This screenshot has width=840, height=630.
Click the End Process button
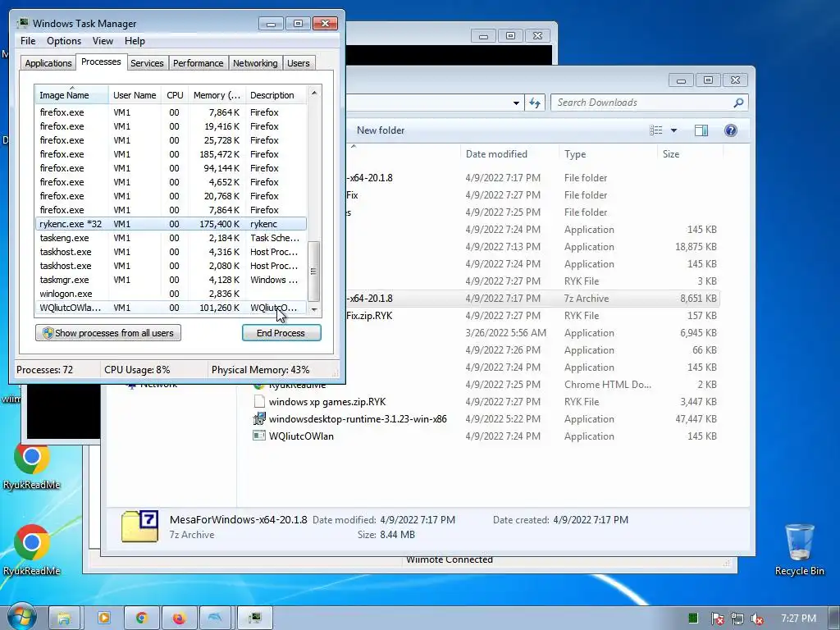(281, 333)
